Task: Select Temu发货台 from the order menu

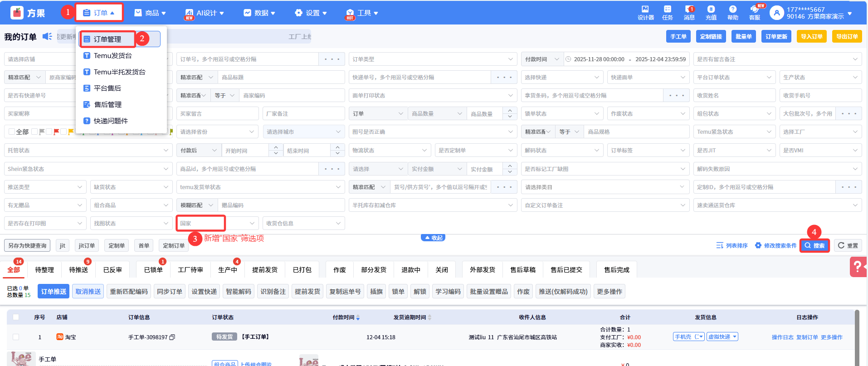Action: (x=112, y=56)
